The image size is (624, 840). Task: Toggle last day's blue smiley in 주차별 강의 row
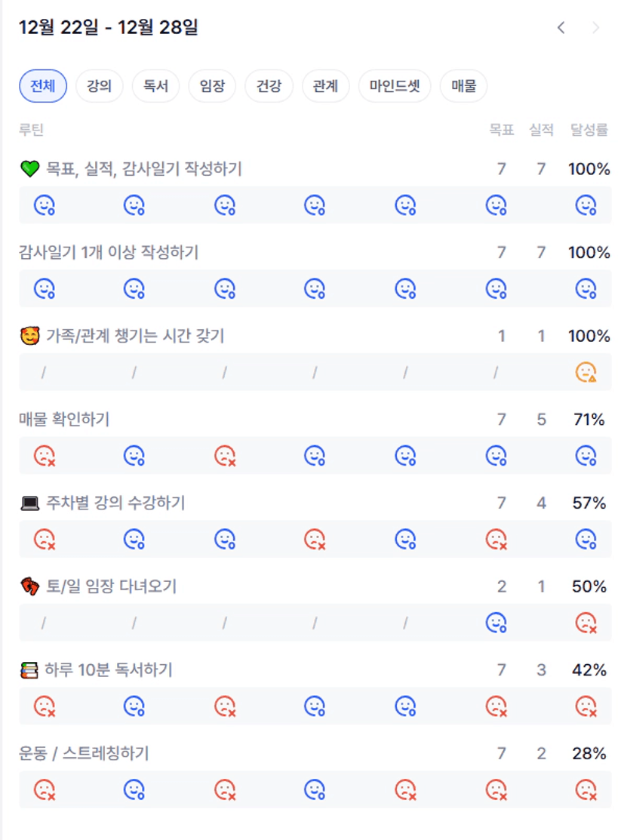tap(586, 539)
